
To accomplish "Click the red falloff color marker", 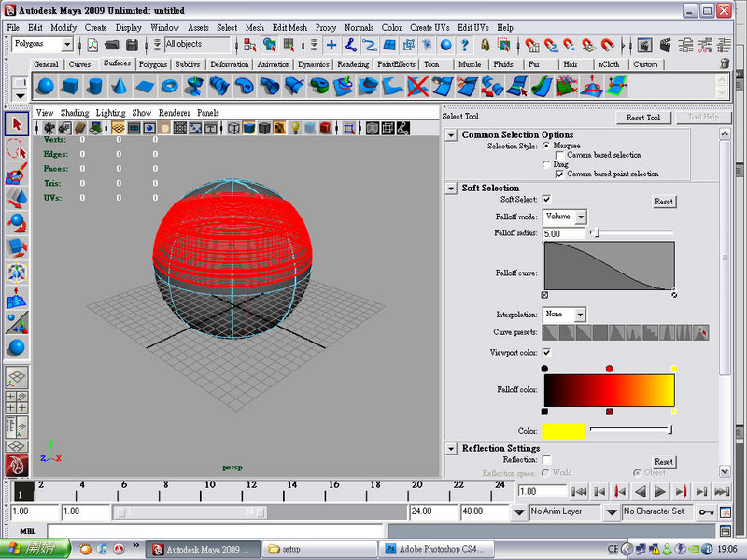I will pyautogui.click(x=609, y=369).
